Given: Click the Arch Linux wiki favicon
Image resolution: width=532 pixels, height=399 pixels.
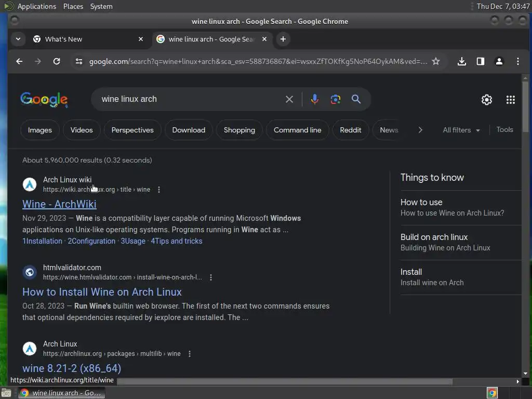Looking at the screenshot, I should point(30,184).
